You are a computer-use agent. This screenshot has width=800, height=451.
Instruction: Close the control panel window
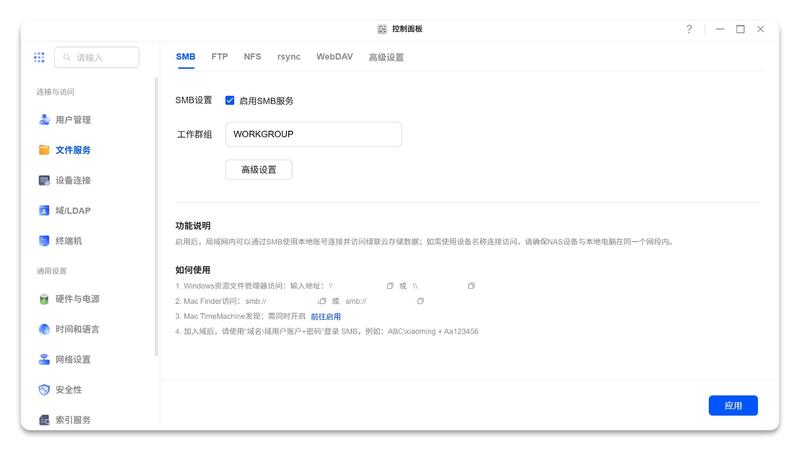point(761,29)
